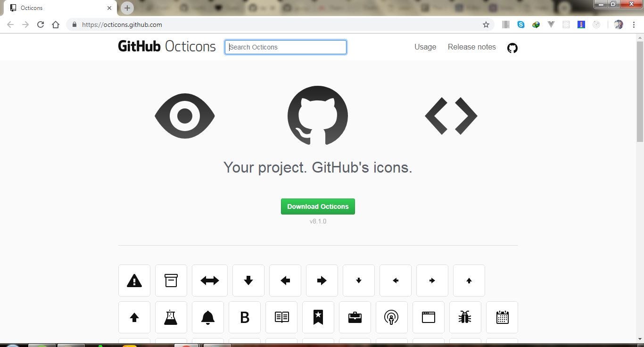Viewport: 644px width, 347px height.
Task: Choose the large right arrow octicon
Action: tap(322, 281)
